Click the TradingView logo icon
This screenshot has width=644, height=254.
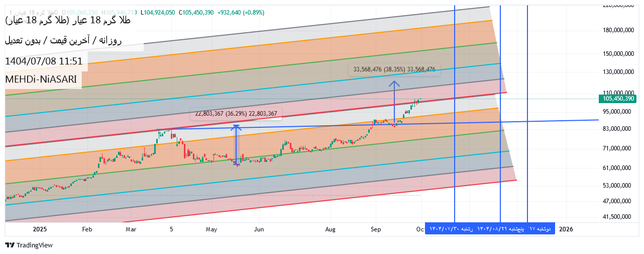[x=10, y=245]
